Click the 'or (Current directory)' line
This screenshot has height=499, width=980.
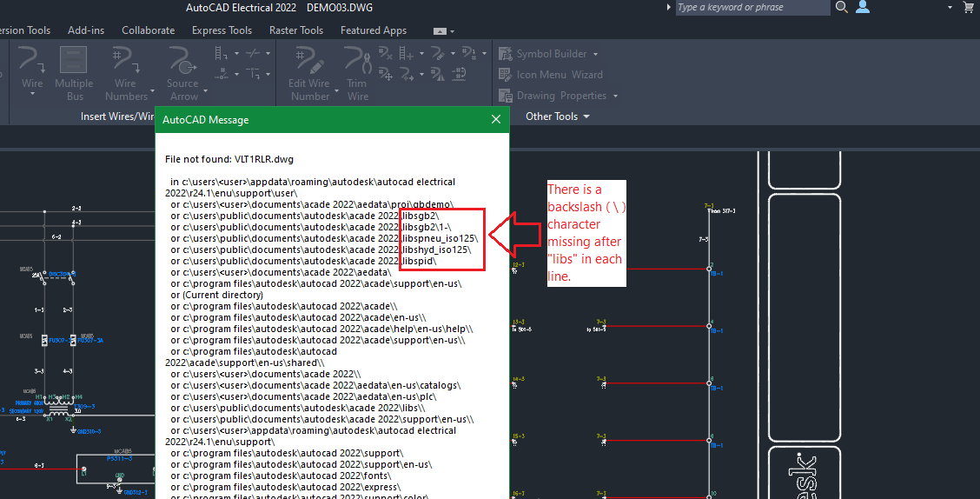[x=217, y=296]
